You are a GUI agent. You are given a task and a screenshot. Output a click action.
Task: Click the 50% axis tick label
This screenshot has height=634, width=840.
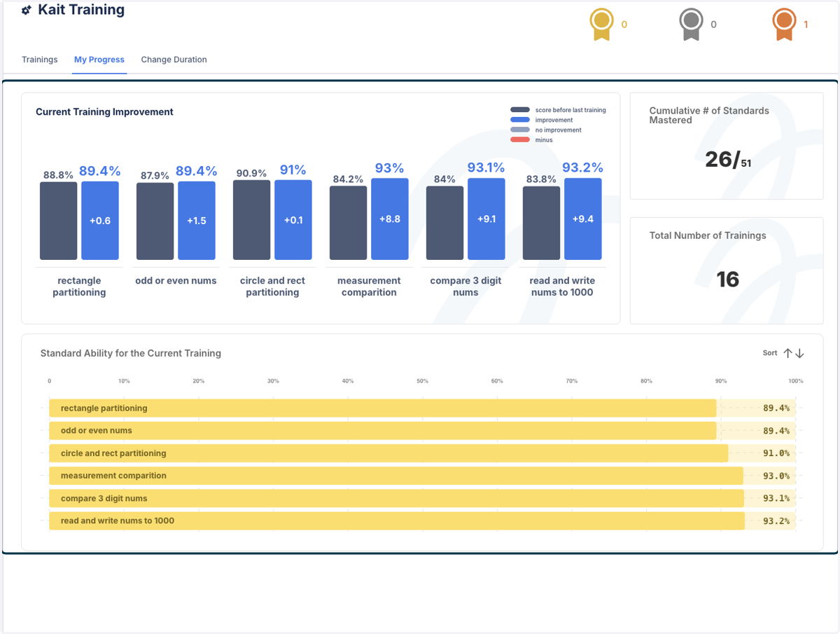coord(422,381)
